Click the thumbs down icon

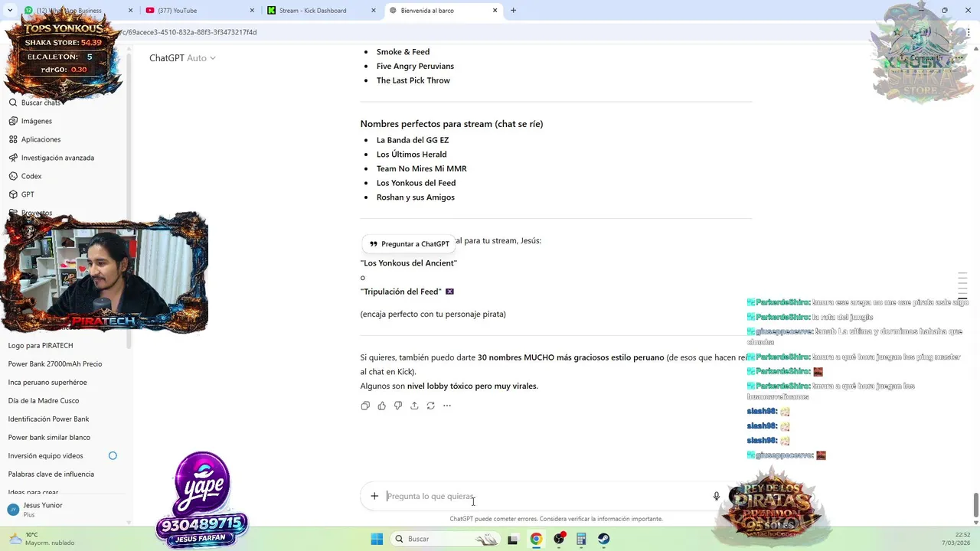pyautogui.click(x=398, y=406)
